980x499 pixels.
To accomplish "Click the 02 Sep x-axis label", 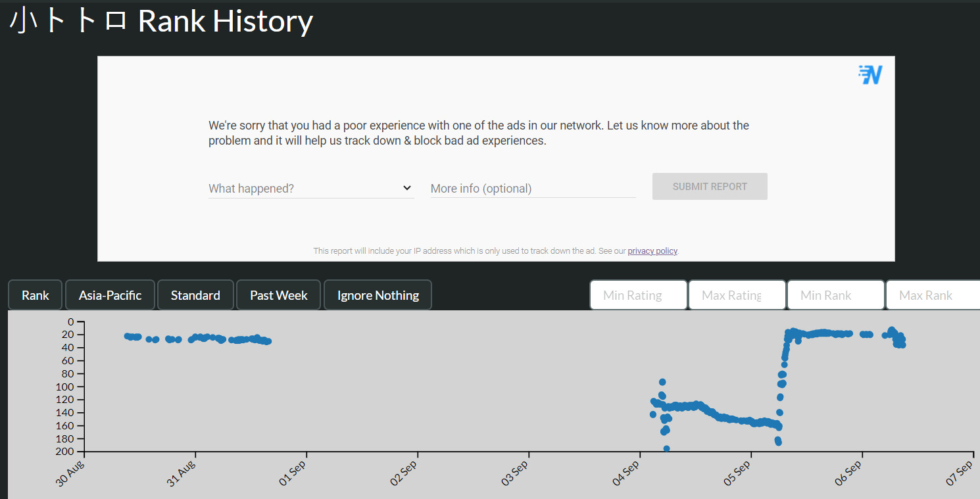I will [x=404, y=472].
